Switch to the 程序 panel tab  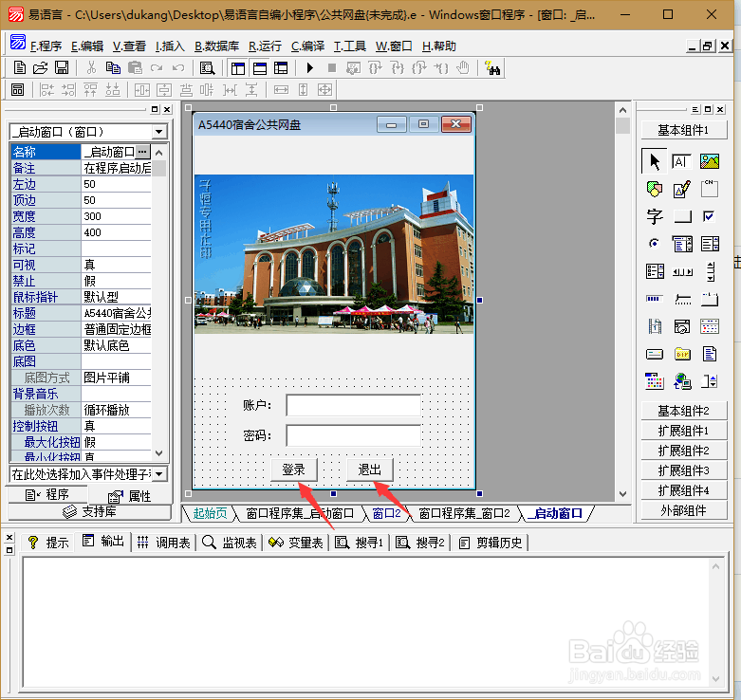pos(47,494)
